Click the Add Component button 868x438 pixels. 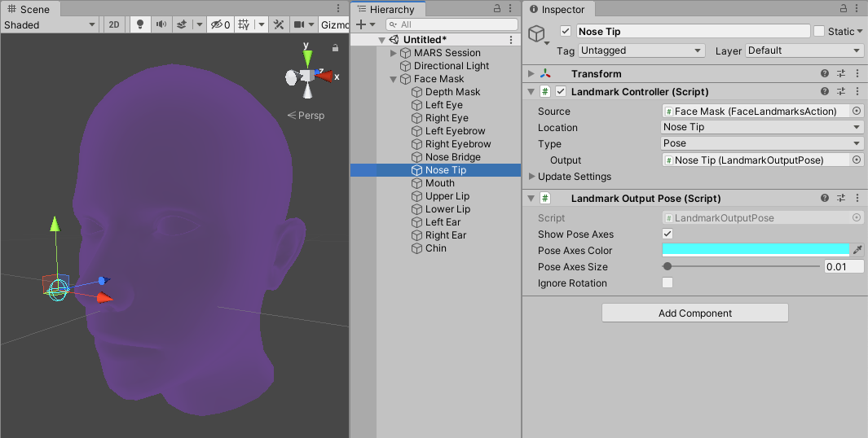[694, 313]
